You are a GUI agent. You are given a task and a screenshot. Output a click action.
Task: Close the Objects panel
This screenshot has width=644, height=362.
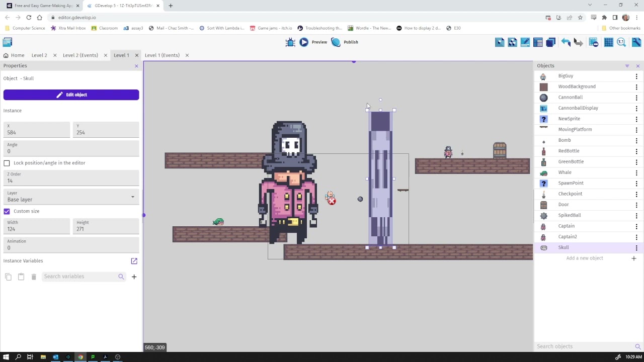[x=638, y=66]
